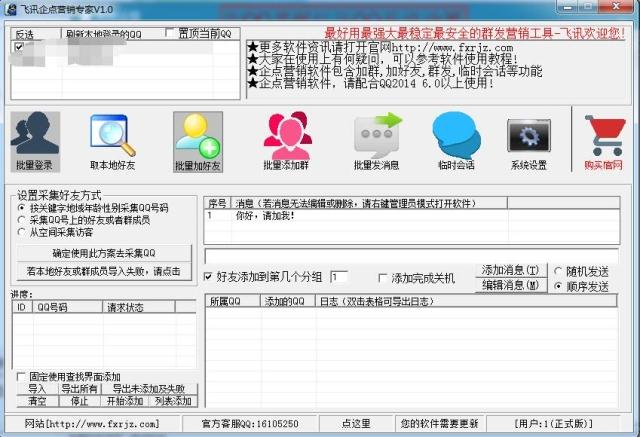Click the QQ号码 column header

tap(68, 307)
